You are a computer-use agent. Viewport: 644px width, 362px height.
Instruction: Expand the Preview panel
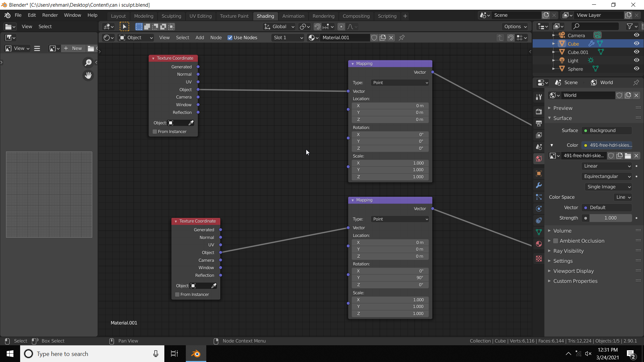coord(562,108)
